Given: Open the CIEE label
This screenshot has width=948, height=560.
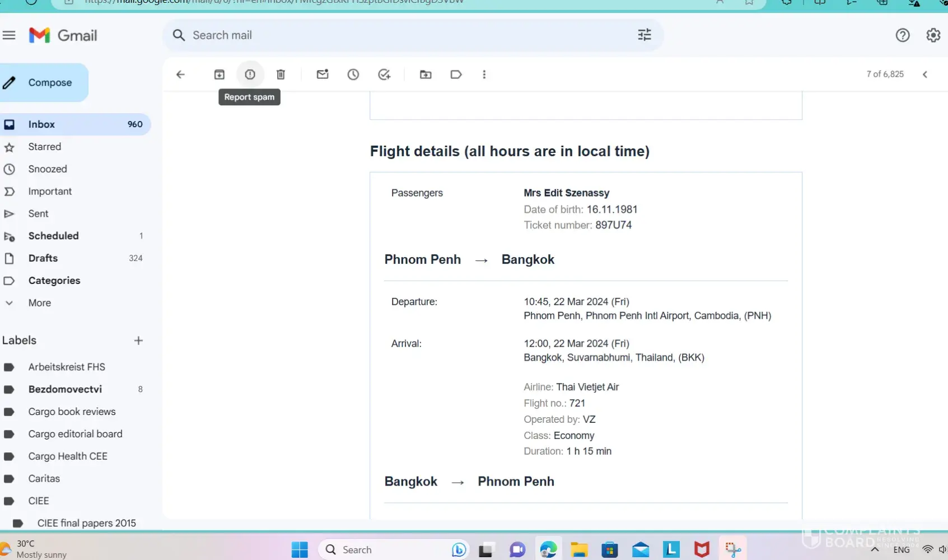Looking at the screenshot, I should click(x=74, y=501).
